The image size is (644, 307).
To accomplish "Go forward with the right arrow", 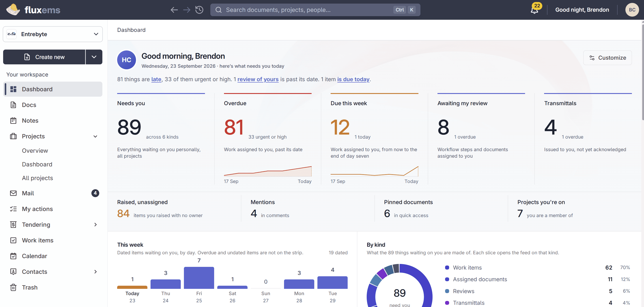I will 187,10.
